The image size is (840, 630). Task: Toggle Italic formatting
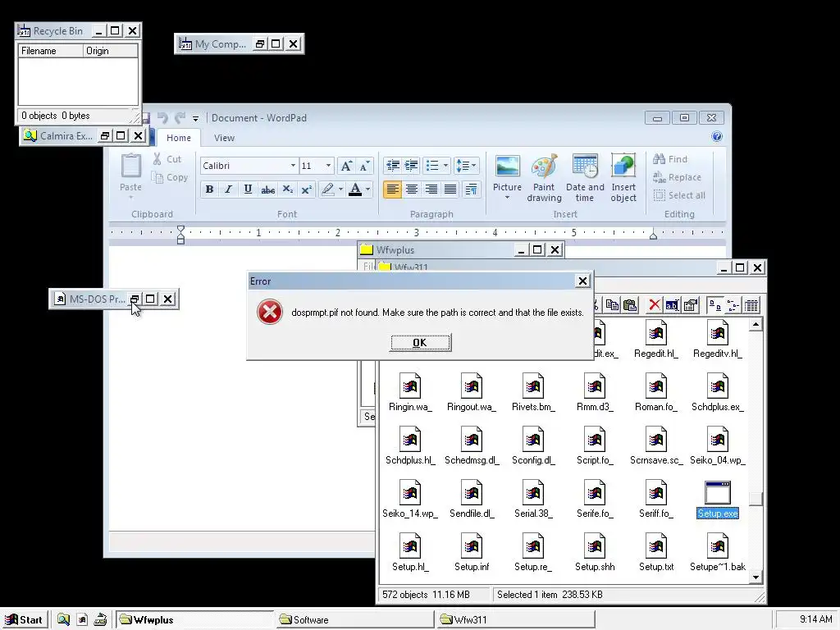pos(228,189)
